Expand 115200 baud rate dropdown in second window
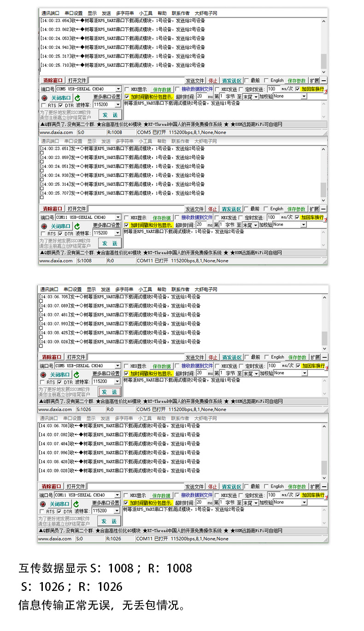The height and width of the screenshot is (631, 364). click(118, 233)
